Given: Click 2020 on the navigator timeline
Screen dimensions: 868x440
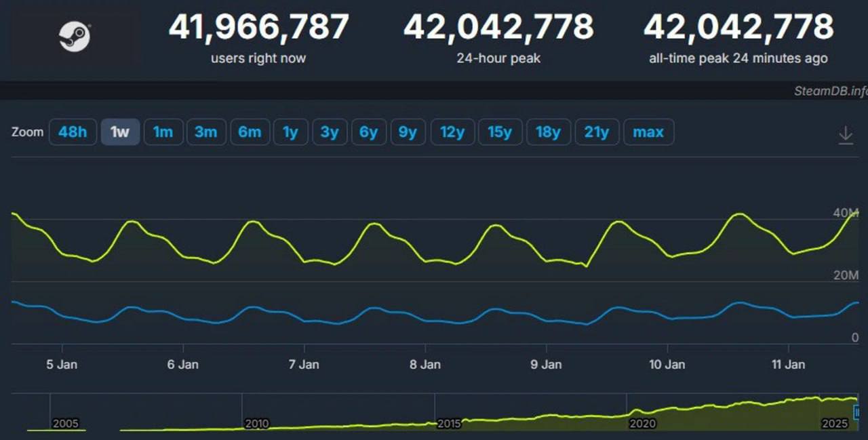Looking at the screenshot, I should coord(642,424).
